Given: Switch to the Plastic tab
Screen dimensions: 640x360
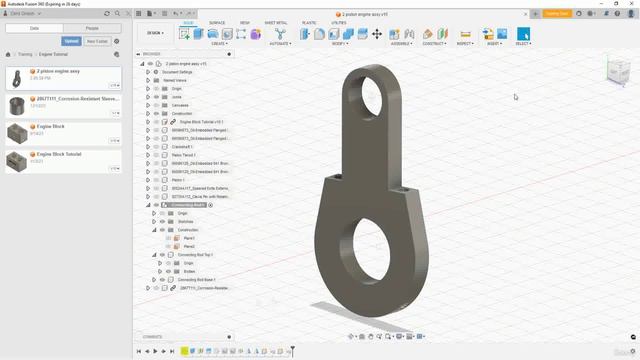Looking at the screenshot, I should [309, 23].
